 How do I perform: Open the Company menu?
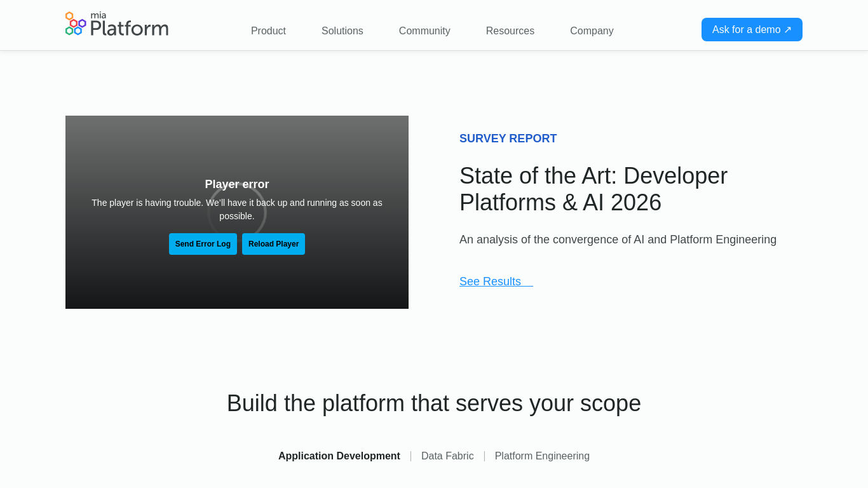point(592,30)
